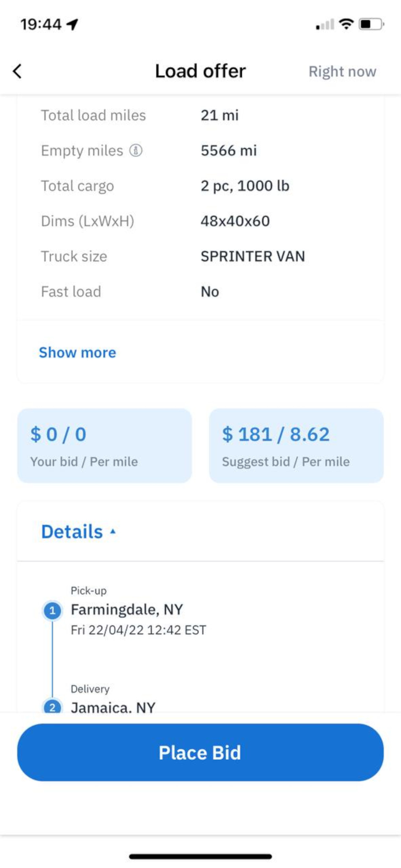Open the Right now option
401x868 pixels.
(x=342, y=71)
